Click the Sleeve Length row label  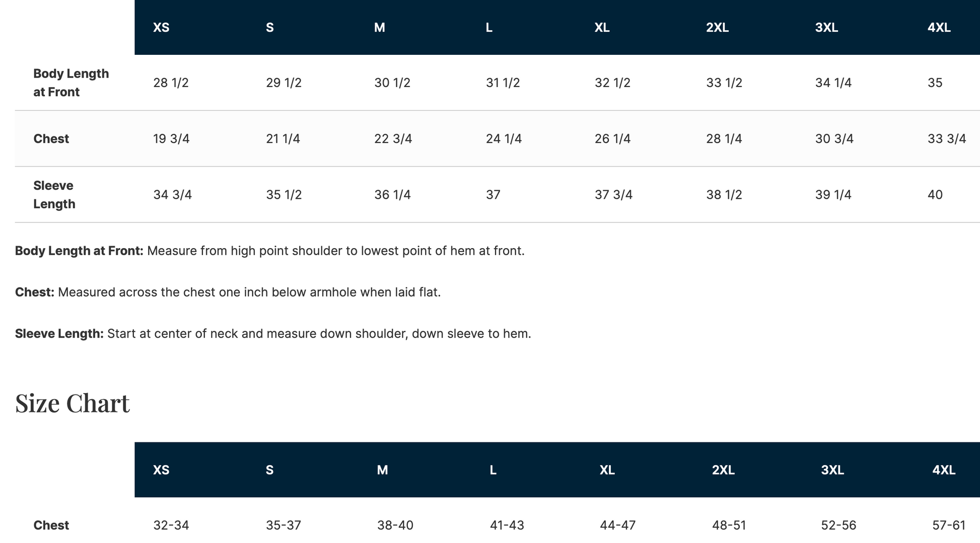(x=54, y=195)
